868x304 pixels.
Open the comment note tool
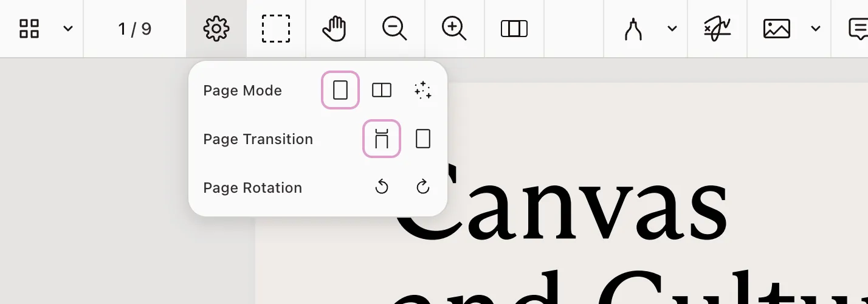[x=858, y=29]
